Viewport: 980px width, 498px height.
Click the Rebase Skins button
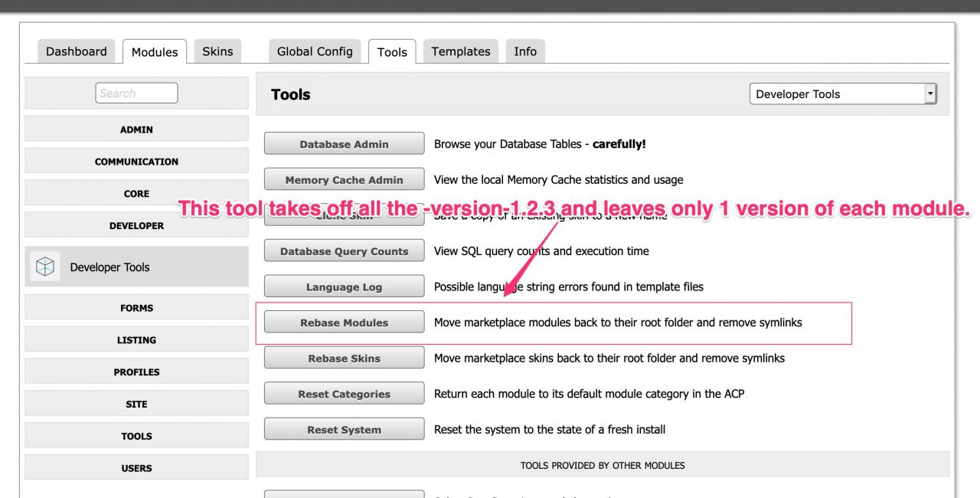click(344, 359)
